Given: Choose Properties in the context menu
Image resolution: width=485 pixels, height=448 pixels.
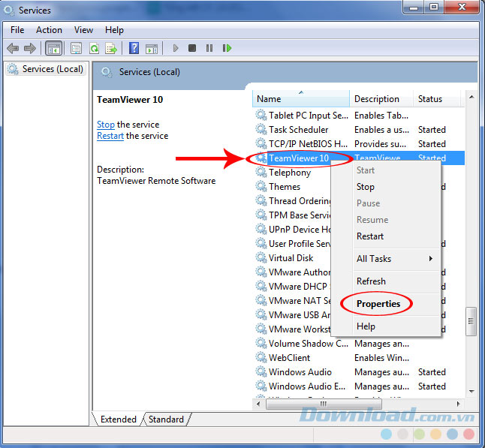Looking at the screenshot, I should tap(378, 304).
